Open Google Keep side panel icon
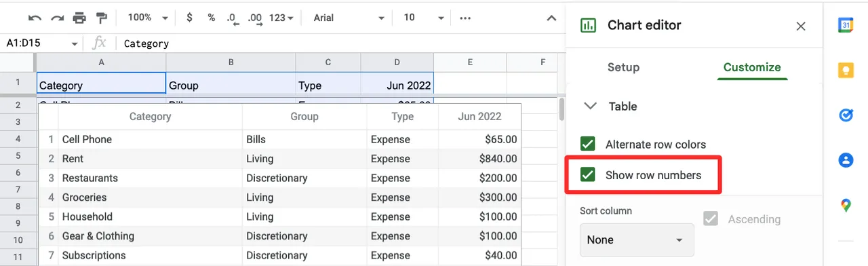Image resolution: width=868 pixels, height=266 pixels. [x=846, y=70]
